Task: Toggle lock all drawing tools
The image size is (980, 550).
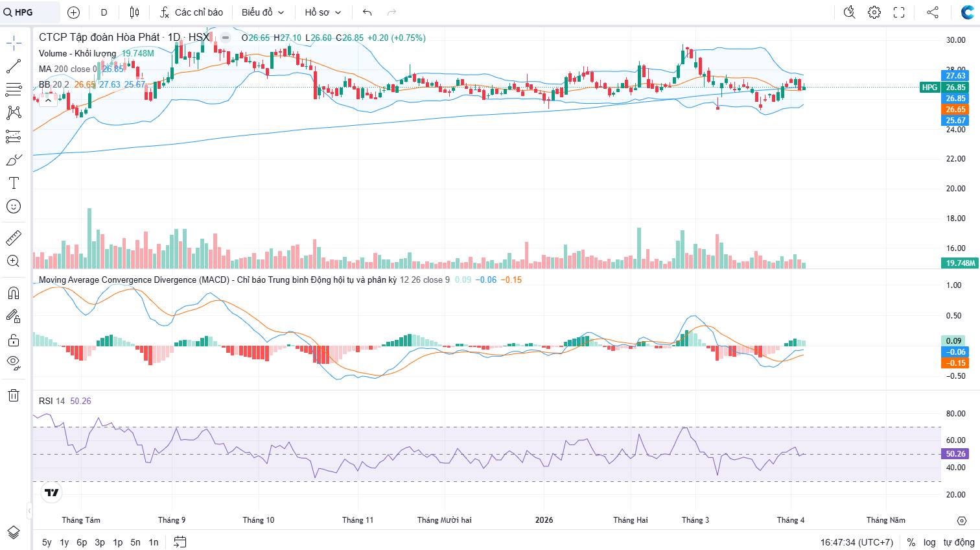Action: (x=14, y=340)
